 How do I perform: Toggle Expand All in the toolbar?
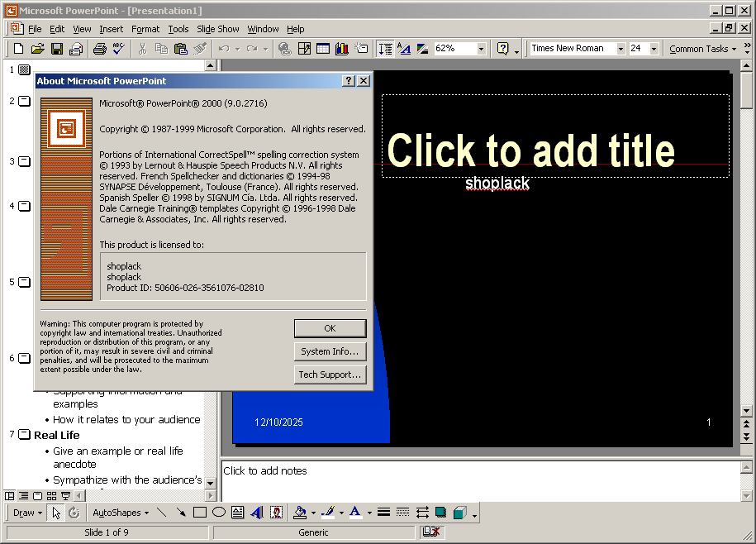coord(385,49)
